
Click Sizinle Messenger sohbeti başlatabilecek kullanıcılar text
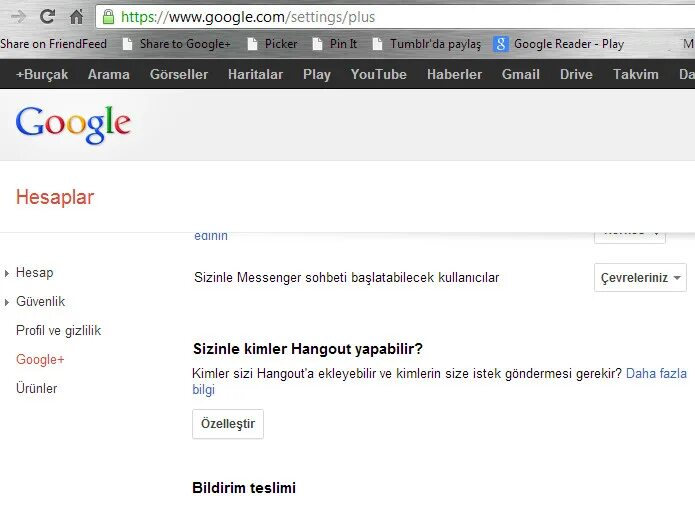pyautogui.click(x=347, y=277)
